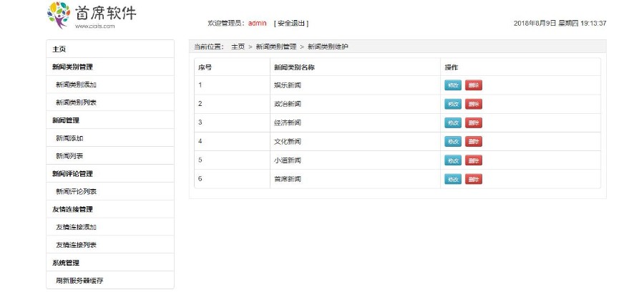The image size is (644, 305).
Task: Click the 首席软件 logo
Action: pos(91,15)
